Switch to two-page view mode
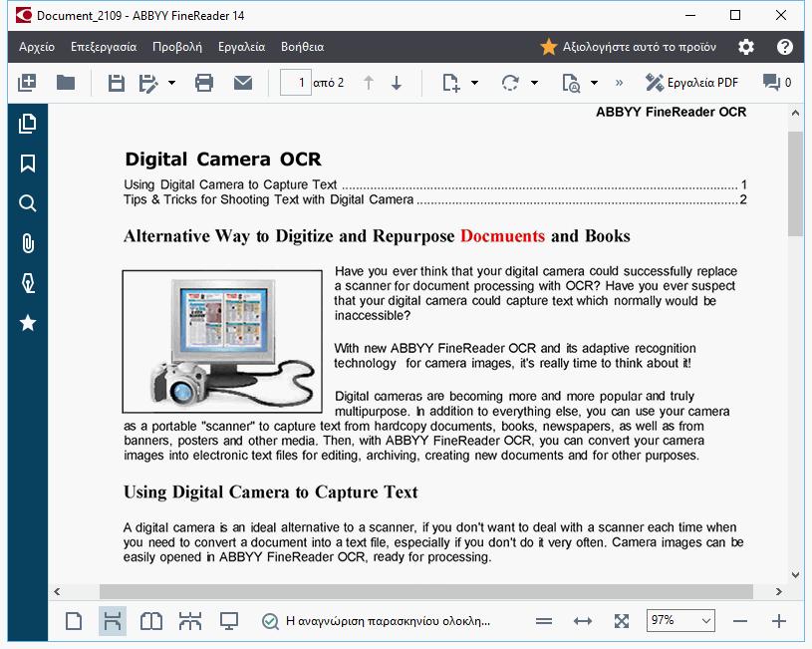 point(151,621)
